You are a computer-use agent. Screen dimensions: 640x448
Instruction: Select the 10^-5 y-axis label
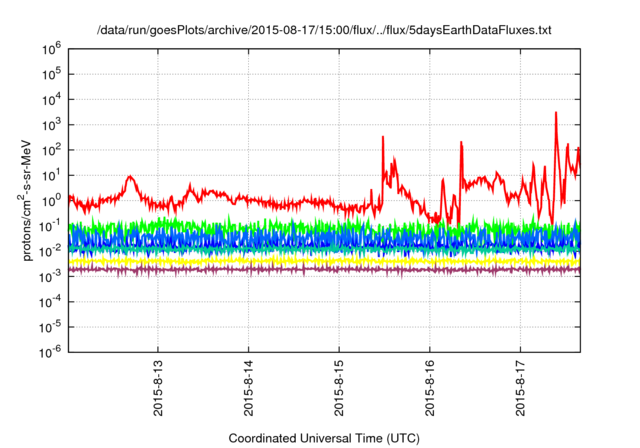point(50,328)
